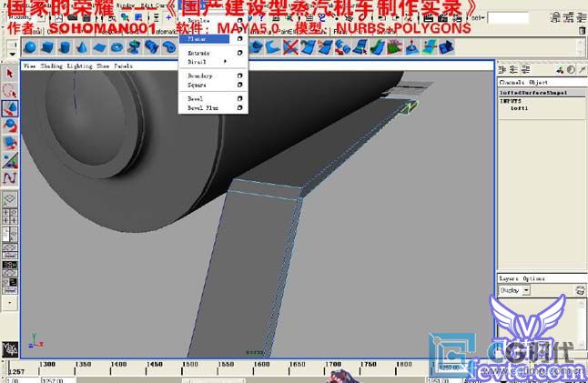Screen dimensions: 588x383
Task: Choose Planar in the Surfaces menu
Action: click(204, 38)
